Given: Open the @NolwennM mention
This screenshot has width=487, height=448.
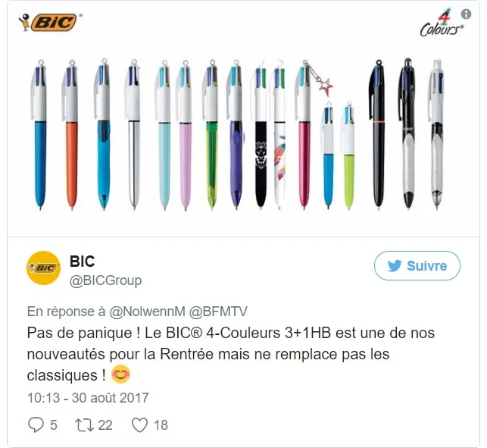Looking at the screenshot, I should tap(147, 312).
